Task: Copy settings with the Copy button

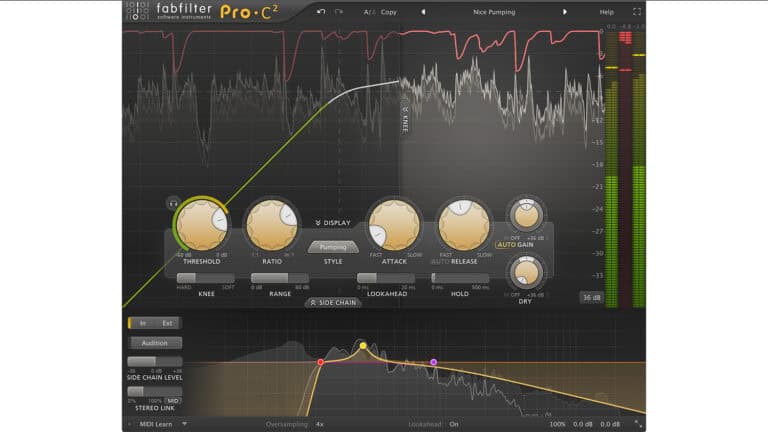Action: tap(389, 12)
